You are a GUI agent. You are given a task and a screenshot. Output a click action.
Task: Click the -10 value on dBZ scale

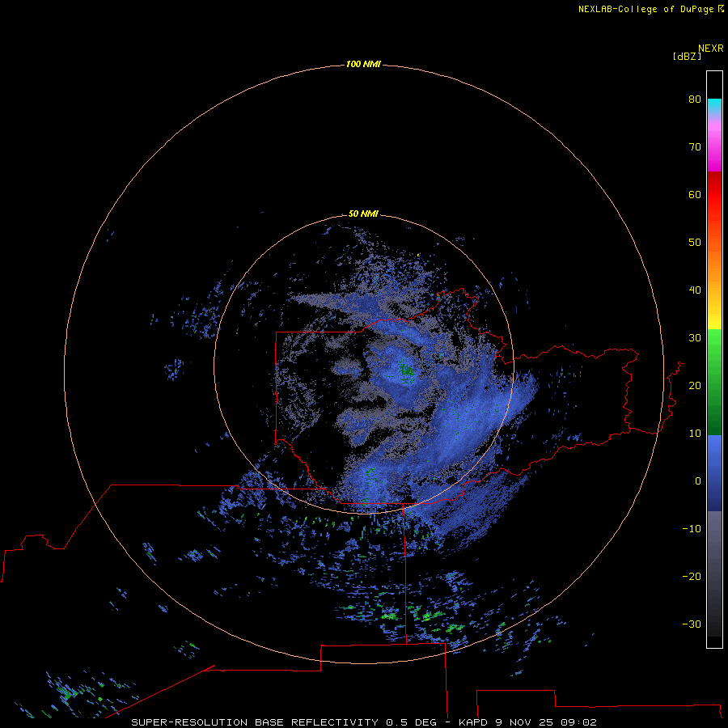[692, 529]
